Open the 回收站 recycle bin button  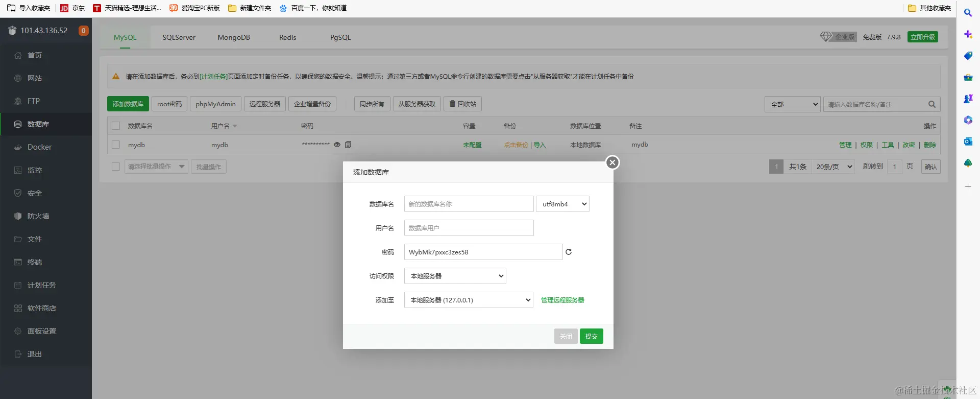[463, 104]
